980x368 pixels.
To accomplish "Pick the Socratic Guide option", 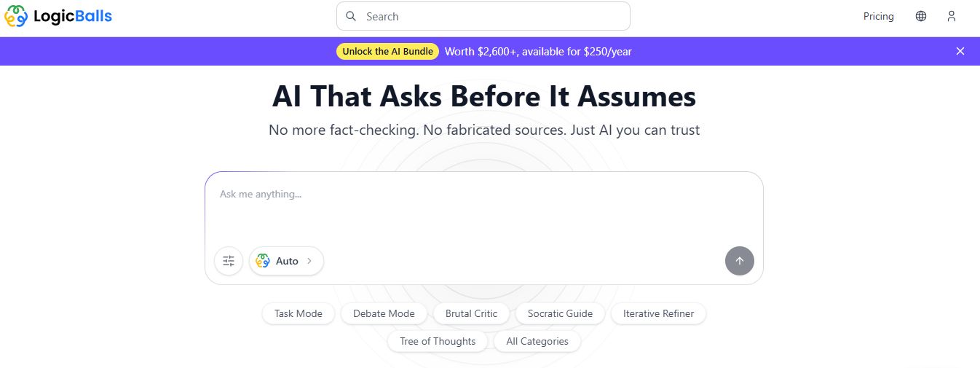I will pos(560,313).
